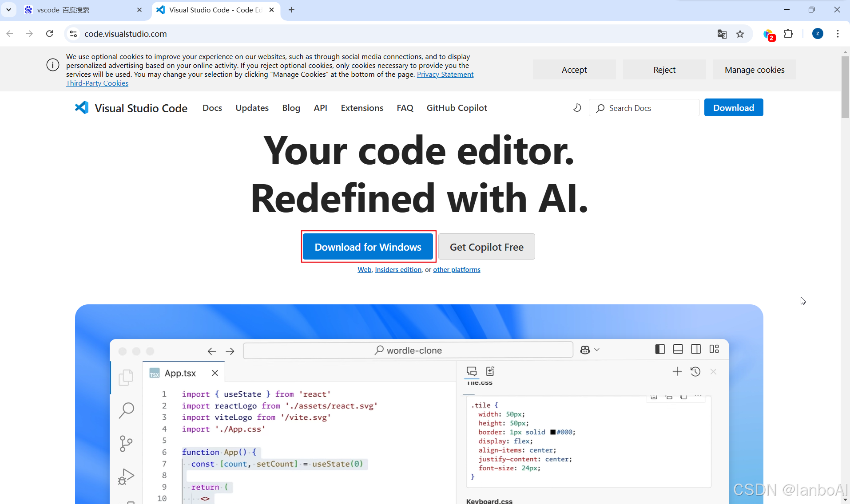
Task: Expand the Copilot dropdown chevron
Action: point(597,350)
